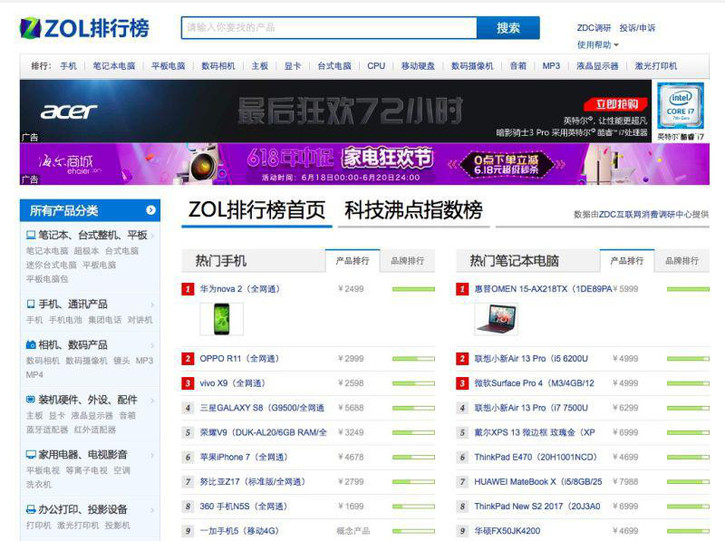Click the ¥5688 price of 三星GALAXY S8
Viewport: 725px width, 541px height.
351,408
